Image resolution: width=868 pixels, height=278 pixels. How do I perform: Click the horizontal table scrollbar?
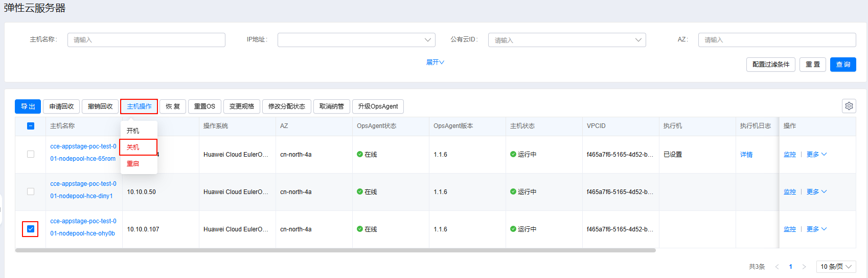click(x=335, y=250)
